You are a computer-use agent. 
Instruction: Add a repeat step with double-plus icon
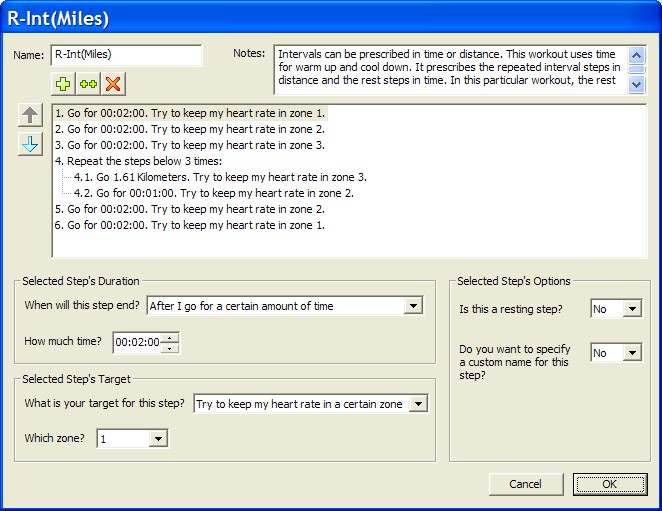(88, 84)
